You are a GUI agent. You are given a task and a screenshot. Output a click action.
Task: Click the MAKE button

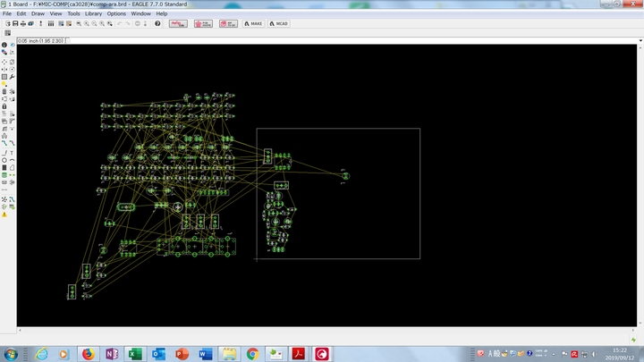click(x=252, y=23)
